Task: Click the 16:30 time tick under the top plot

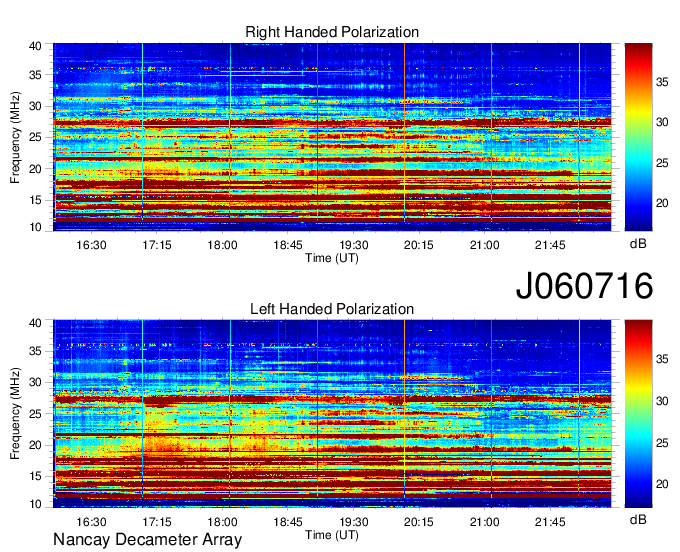Action: [91, 245]
